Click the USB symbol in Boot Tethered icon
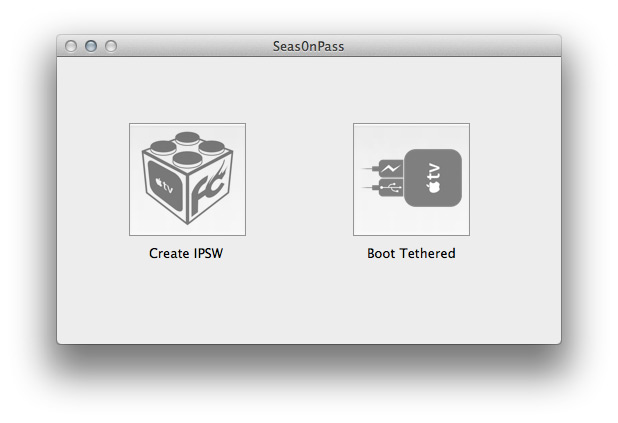 tap(390, 187)
